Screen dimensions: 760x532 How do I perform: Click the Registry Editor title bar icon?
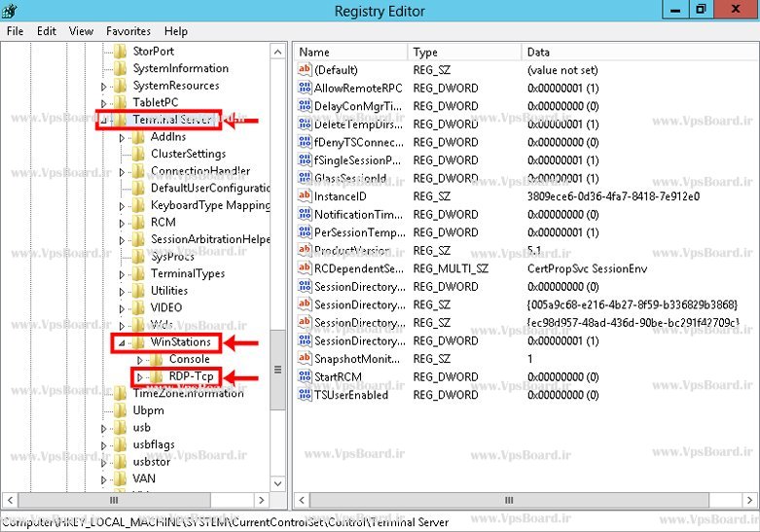click(x=10, y=11)
